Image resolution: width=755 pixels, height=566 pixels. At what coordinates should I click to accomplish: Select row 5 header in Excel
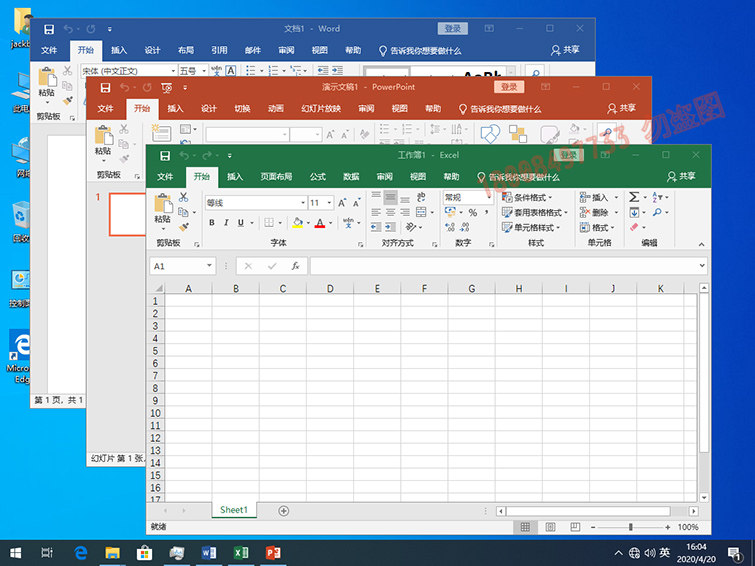pos(156,351)
